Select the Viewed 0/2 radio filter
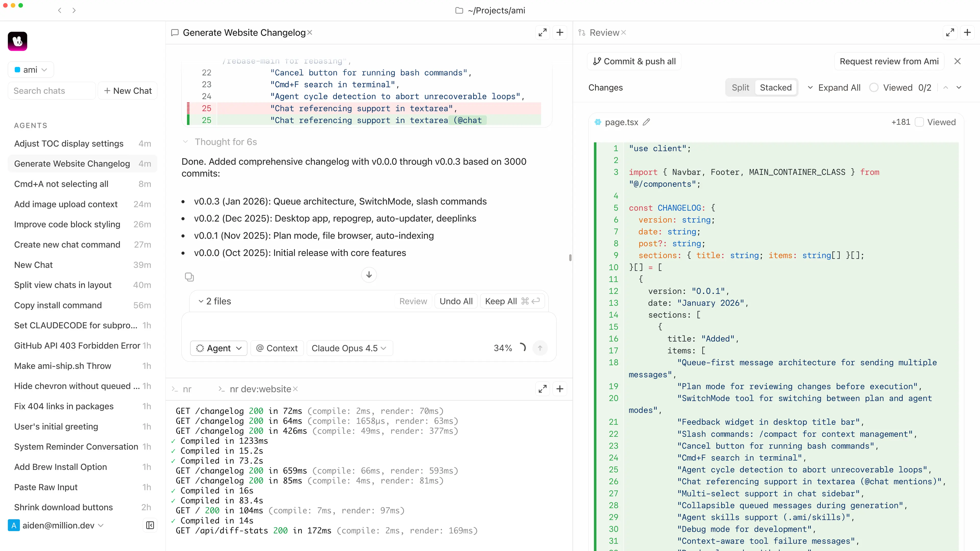Viewport: 980px width, 551px height. 874,87
